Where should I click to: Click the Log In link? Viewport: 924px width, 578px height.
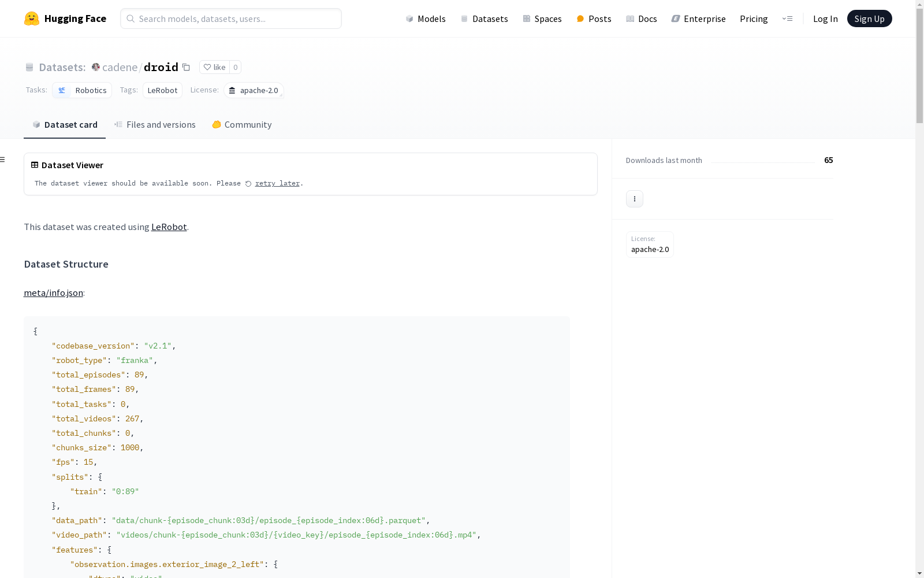pos(825,18)
